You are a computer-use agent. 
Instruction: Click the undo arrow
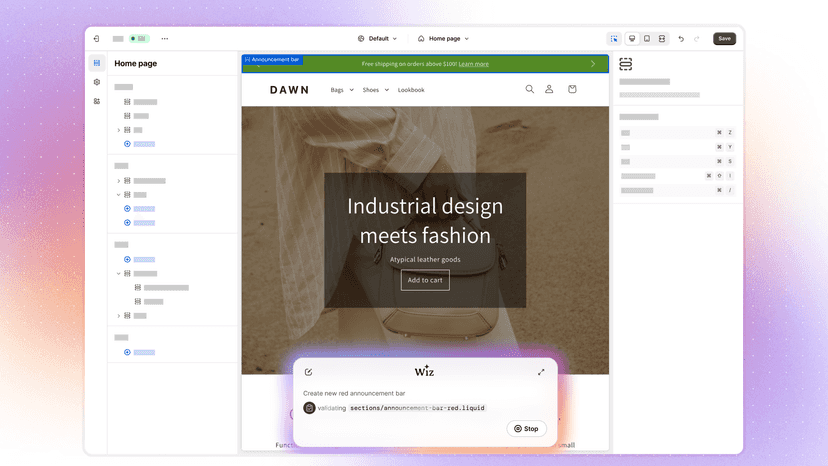(x=681, y=39)
